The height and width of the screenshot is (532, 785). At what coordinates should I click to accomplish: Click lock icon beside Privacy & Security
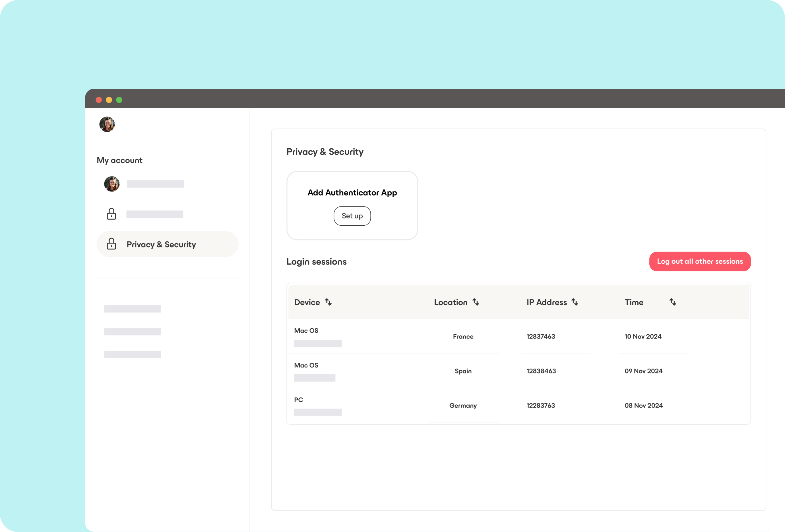[x=111, y=244]
